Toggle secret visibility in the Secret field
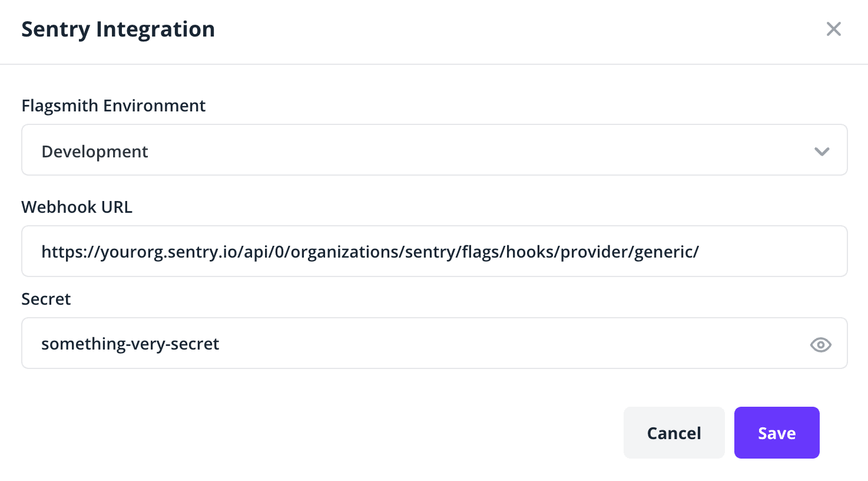 [820, 344]
